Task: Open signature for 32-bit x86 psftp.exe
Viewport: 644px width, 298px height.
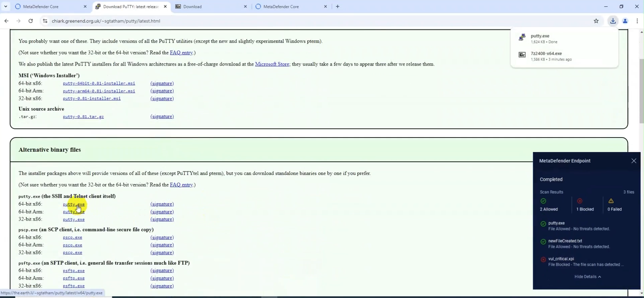Action: tap(162, 286)
